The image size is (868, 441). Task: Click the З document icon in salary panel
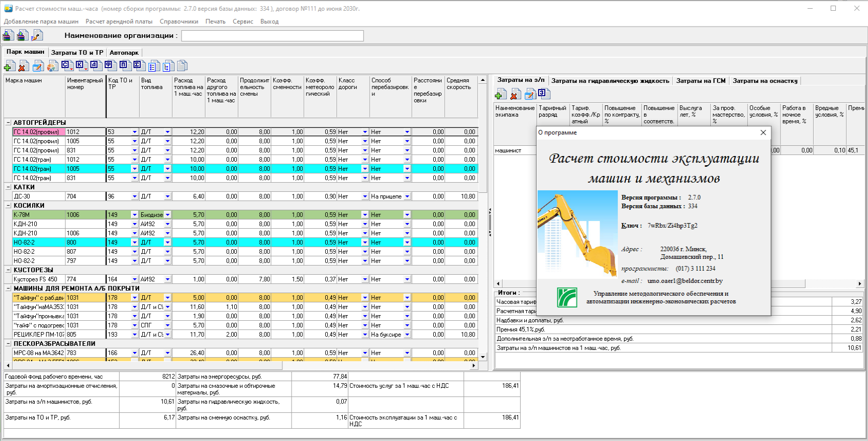pyautogui.click(x=544, y=94)
